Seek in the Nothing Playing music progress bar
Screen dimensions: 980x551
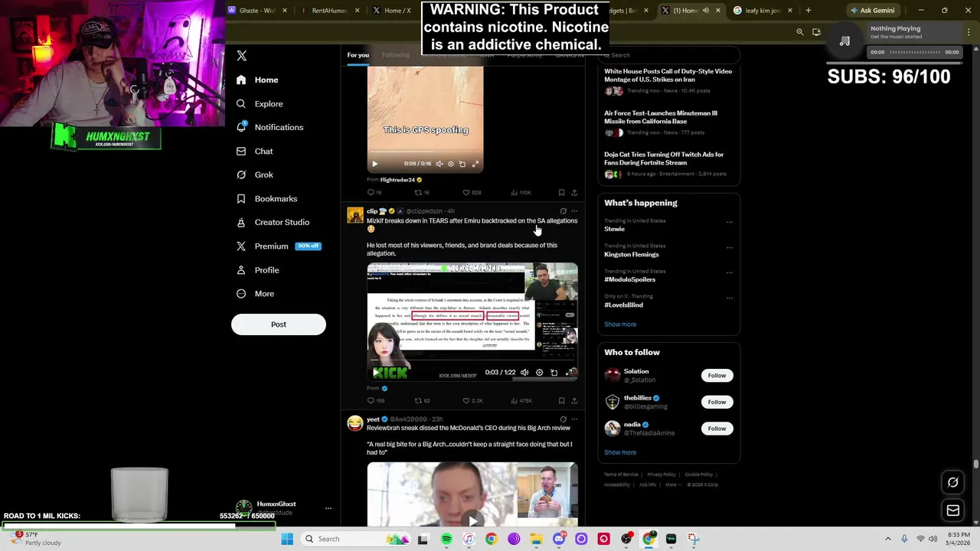point(914,52)
